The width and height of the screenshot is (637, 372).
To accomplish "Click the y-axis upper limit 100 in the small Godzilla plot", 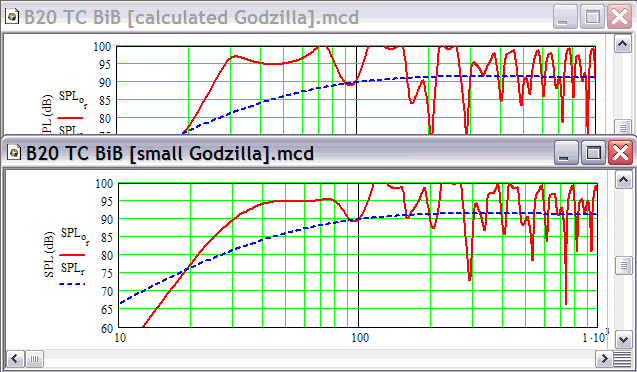I will (104, 184).
